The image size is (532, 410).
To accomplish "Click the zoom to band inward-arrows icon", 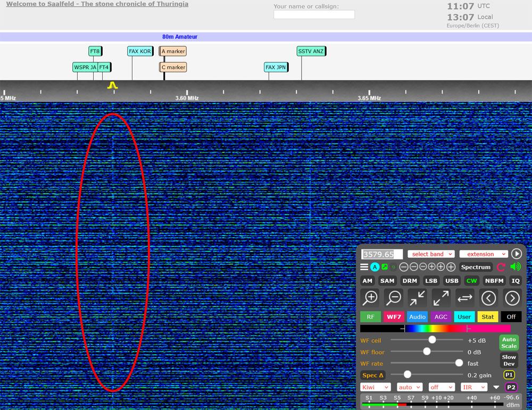I will 417,298.
